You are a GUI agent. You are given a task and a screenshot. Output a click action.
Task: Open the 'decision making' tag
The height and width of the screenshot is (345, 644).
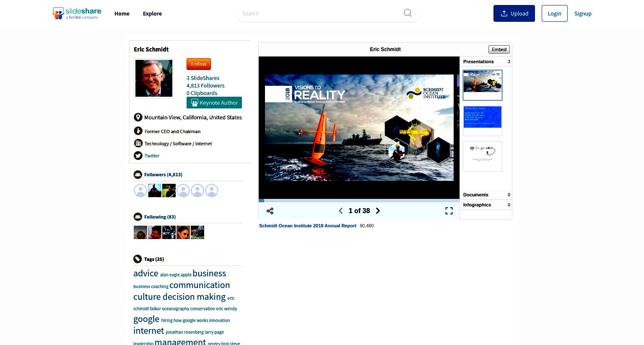[194, 296]
